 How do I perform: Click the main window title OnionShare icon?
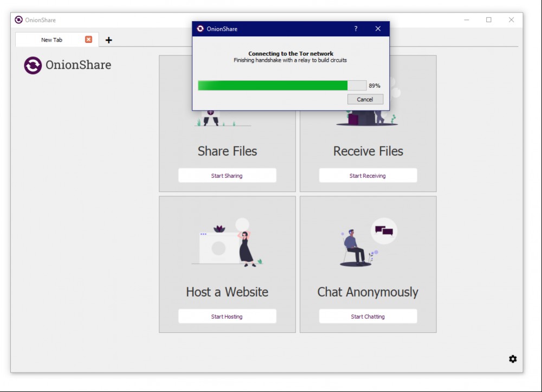coord(18,20)
